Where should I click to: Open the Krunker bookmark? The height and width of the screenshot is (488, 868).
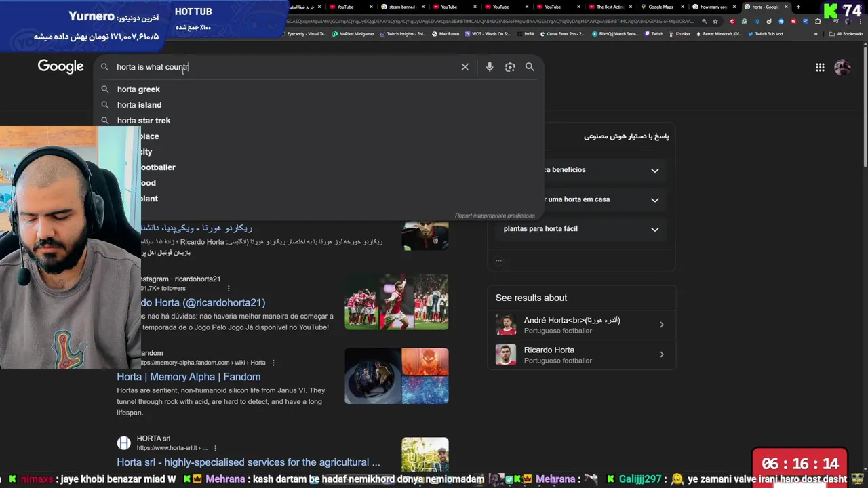point(679,34)
